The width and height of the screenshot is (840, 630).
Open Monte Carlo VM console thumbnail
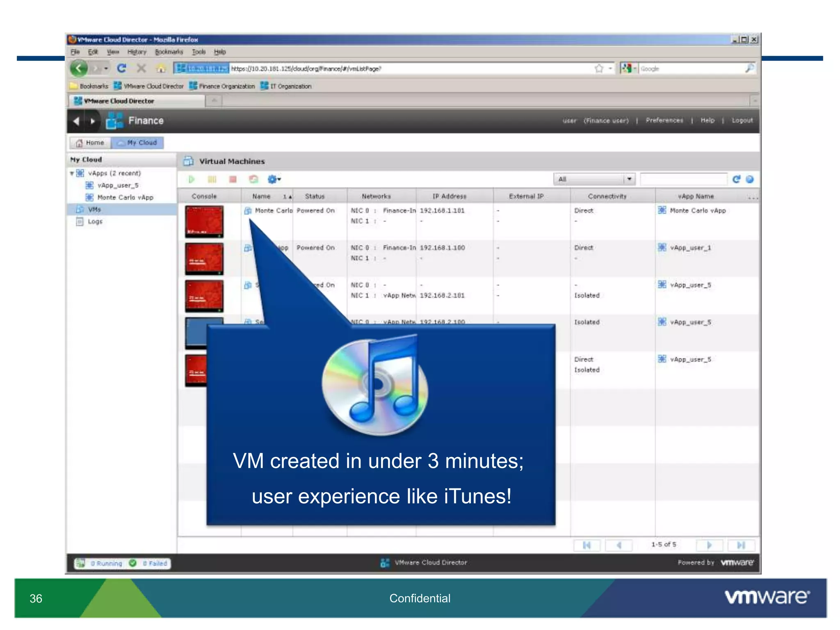click(204, 221)
